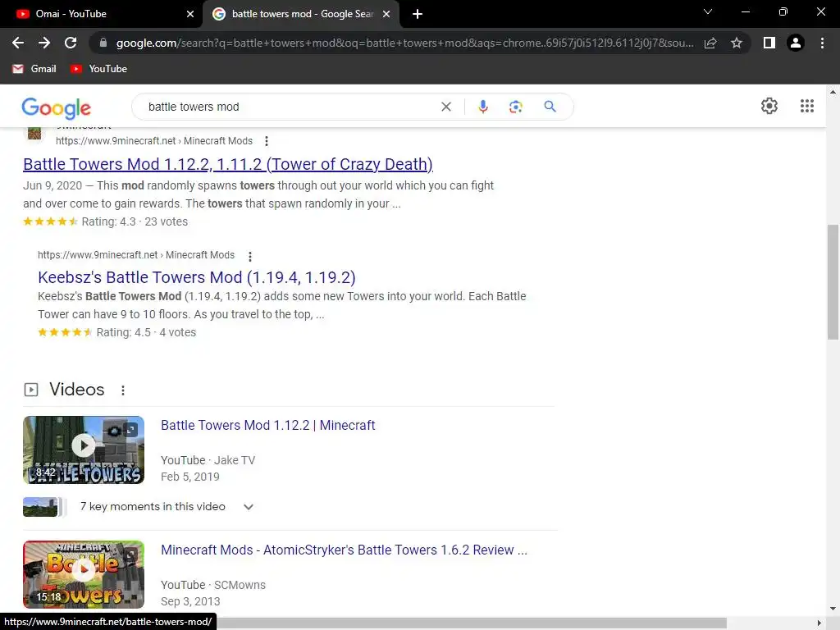Screen dimensions: 840x630
Task: Open Keebsz's Battle Towers Mod result
Action: [197, 277]
